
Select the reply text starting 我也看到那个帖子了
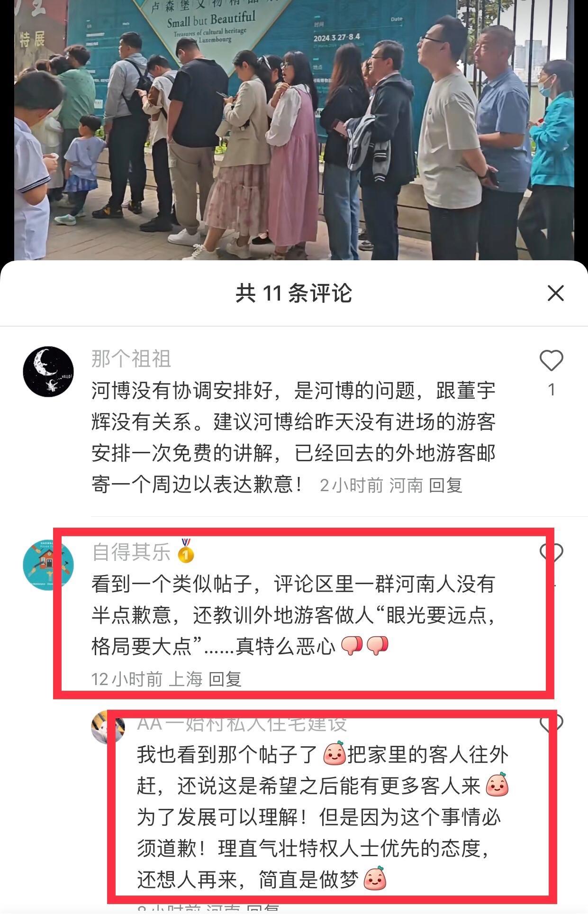pyautogui.click(x=323, y=817)
